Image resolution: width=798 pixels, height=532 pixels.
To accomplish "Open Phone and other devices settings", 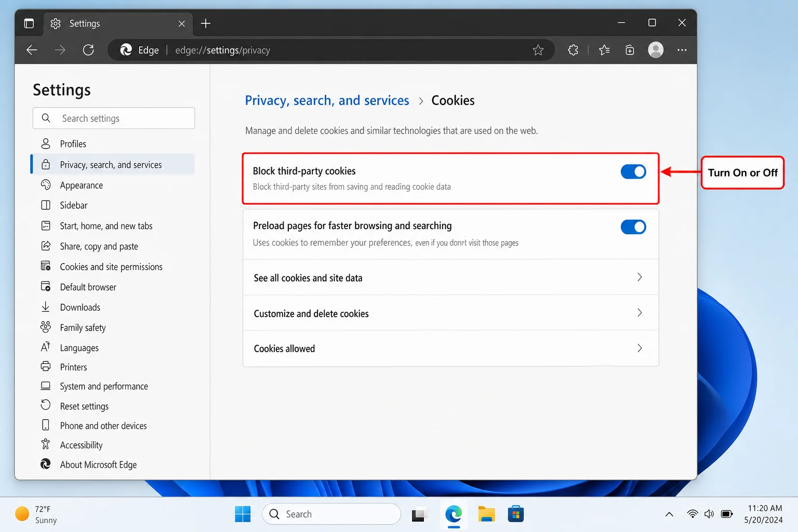I will pyautogui.click(x=112, y=425).
